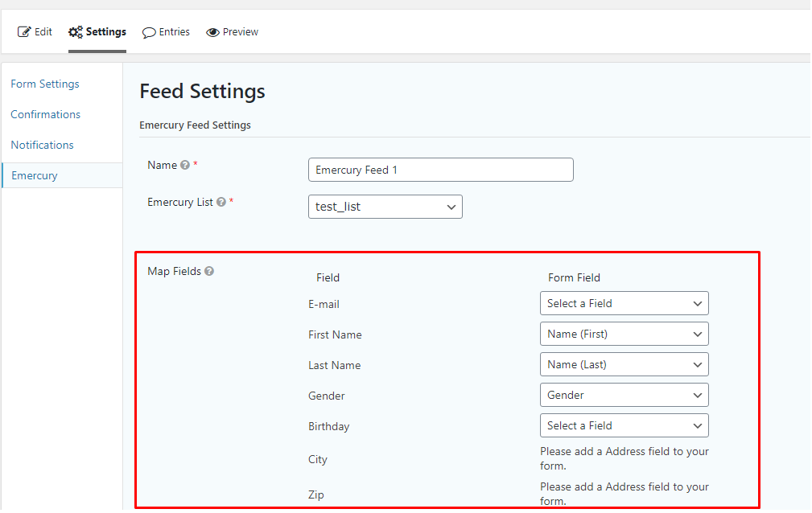Open the Last Name field dropdown
The width and height of the screenshot is (812, 513).
[624, 364]
